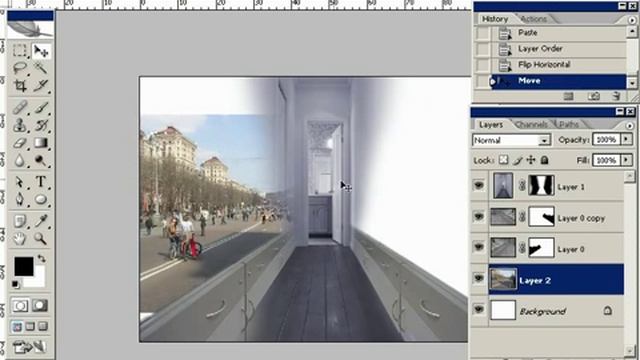The height and width of the screenshot is (360, 640).
Task: Select the Layer 1 mask thumbnail
Action: (541, 186)
